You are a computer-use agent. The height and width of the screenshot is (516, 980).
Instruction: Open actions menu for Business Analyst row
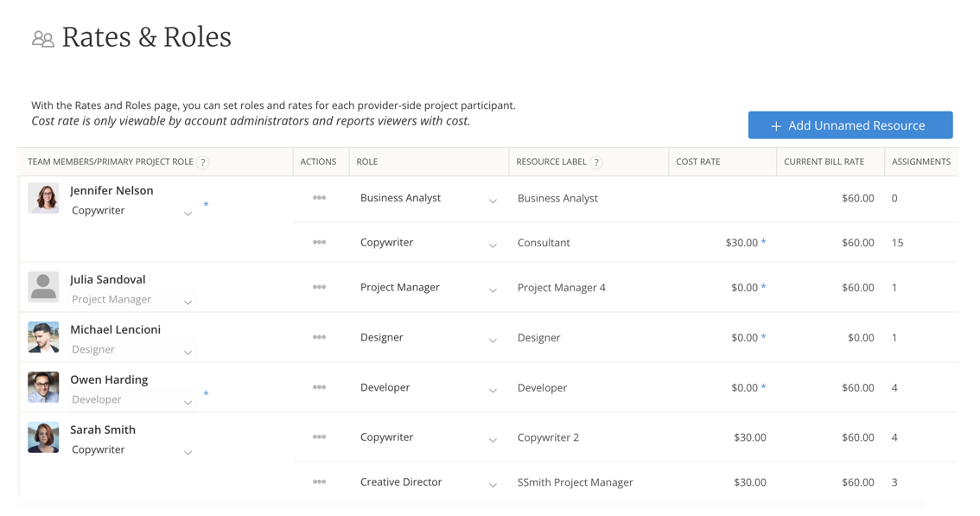click(x=320, y=198)
